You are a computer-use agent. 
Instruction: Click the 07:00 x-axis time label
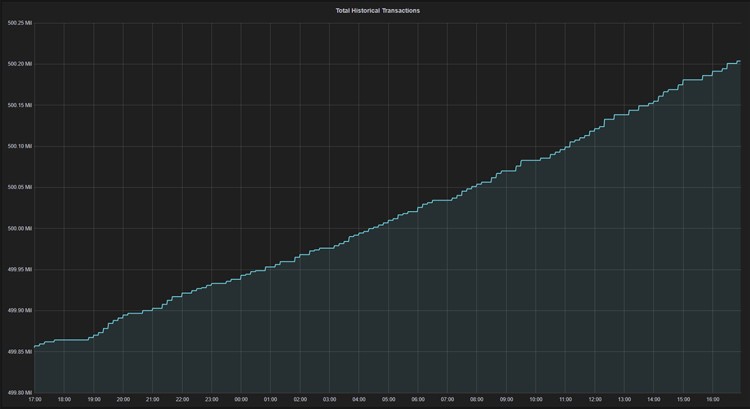click(447, 399)
